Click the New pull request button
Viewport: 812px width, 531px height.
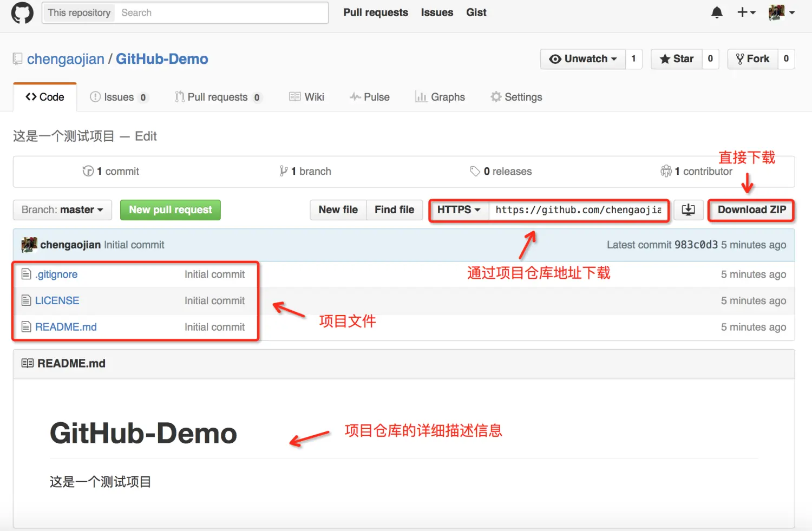pyautogui.click(x=171, y=210)
